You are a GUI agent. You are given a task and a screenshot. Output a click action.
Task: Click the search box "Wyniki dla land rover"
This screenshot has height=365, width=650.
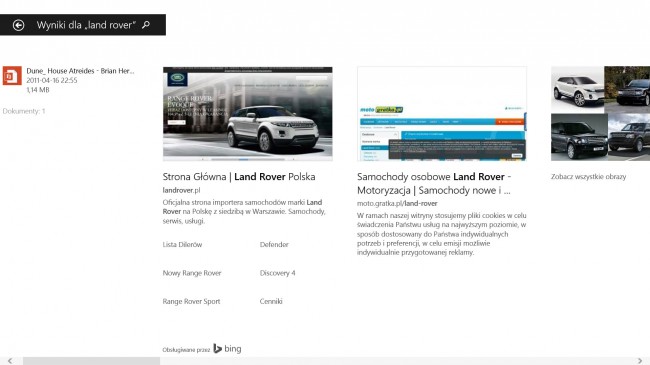pyautogui.click(x=83, y=25)
